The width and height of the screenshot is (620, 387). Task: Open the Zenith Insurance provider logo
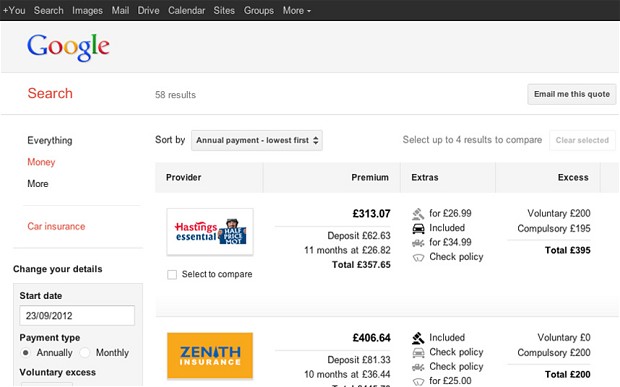pos(210,356)
